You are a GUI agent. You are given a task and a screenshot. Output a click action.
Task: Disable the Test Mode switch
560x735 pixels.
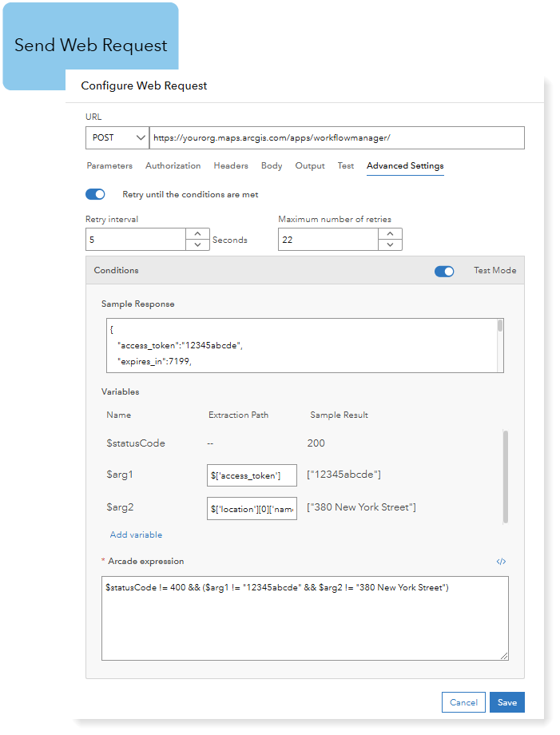(444, 271)
